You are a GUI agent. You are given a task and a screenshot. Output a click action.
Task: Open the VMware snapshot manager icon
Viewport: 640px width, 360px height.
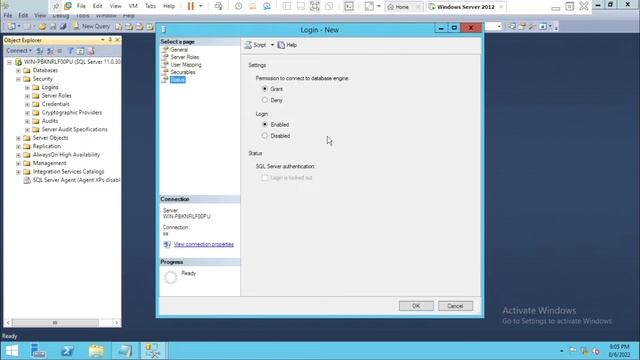tap(267, 6)
